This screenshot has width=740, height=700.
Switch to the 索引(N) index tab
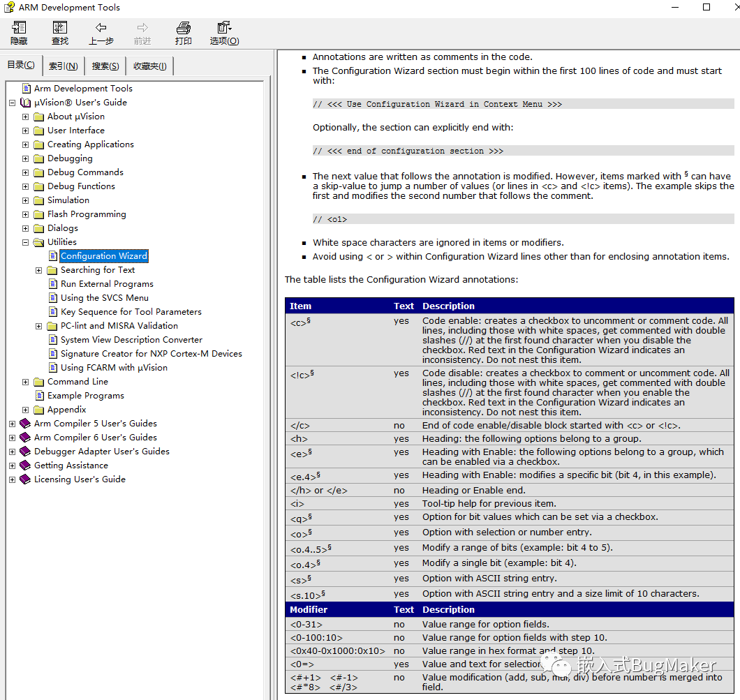(x=63, y=66)
